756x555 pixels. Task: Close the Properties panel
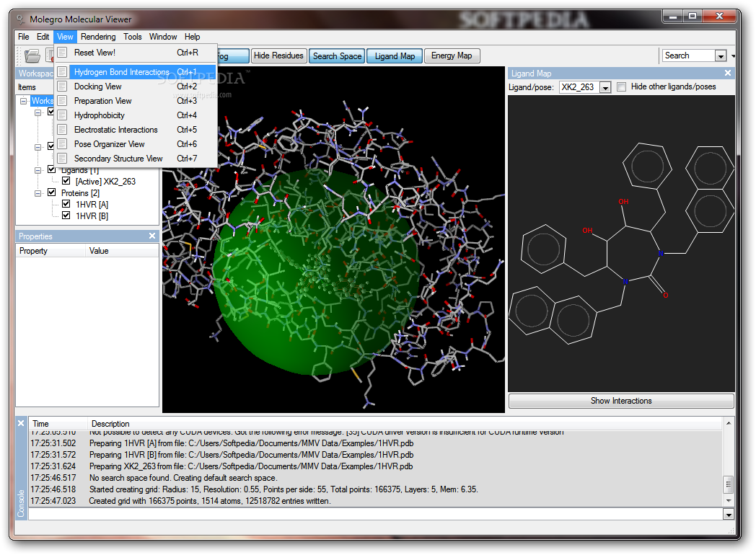152,236
